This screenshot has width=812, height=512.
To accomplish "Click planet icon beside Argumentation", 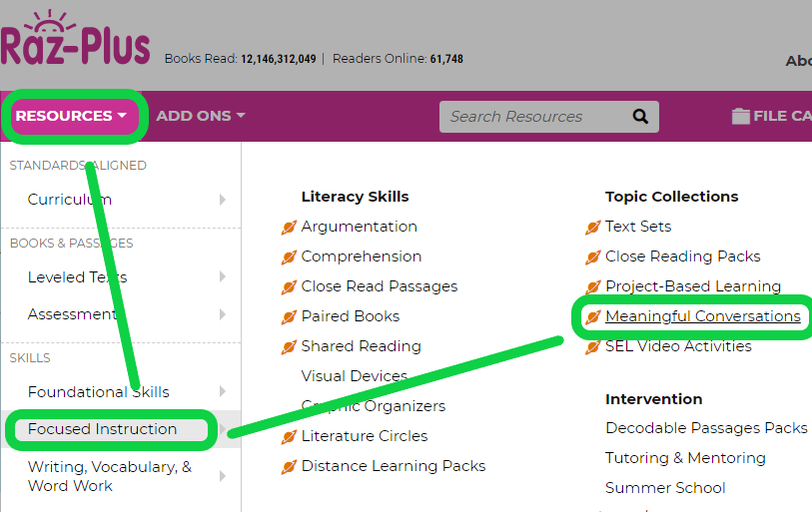I will coord(289,228).
